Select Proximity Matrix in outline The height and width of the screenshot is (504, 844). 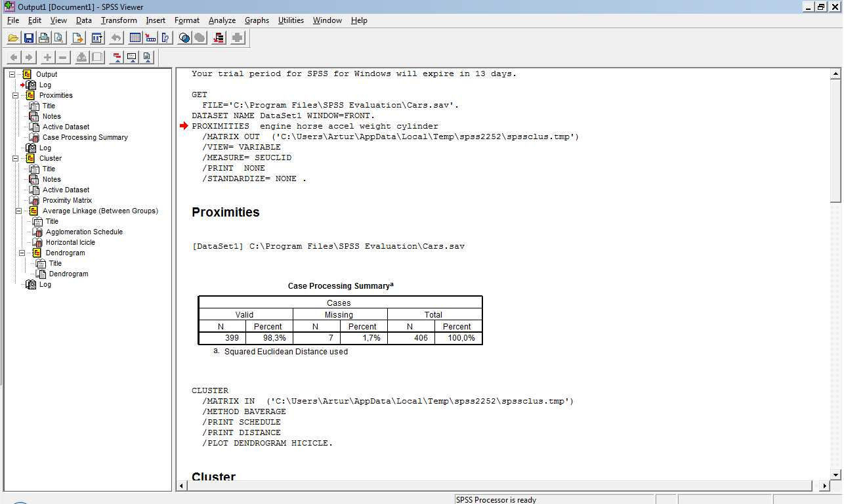tap(67, 200)
